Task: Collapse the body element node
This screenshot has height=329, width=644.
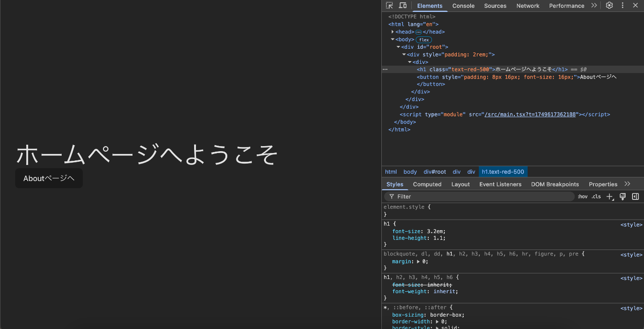Action: (392, 40)
